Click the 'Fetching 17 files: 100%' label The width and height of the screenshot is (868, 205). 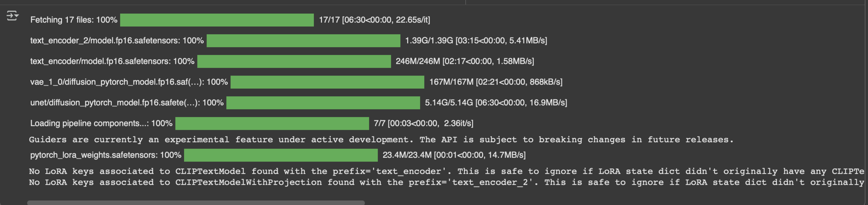(x=74, y=20)
